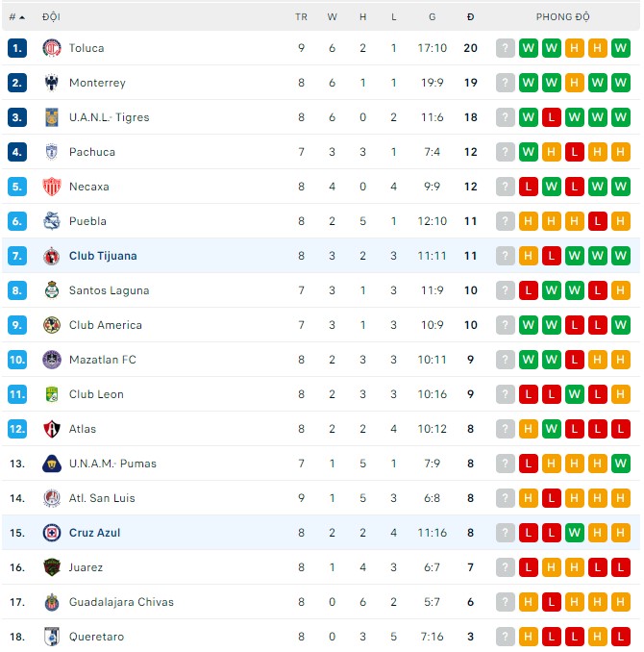Click the Necaxa team crest icon

[52, 187]
